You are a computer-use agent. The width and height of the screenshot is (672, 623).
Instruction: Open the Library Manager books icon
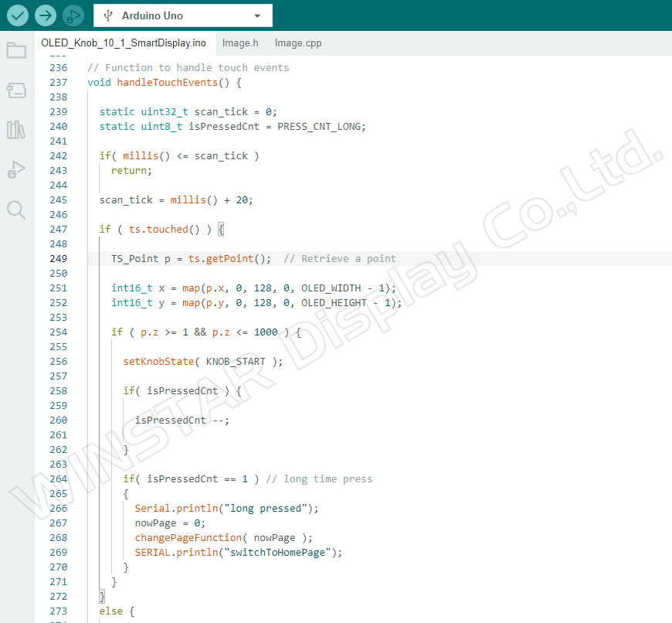point(17,130)
